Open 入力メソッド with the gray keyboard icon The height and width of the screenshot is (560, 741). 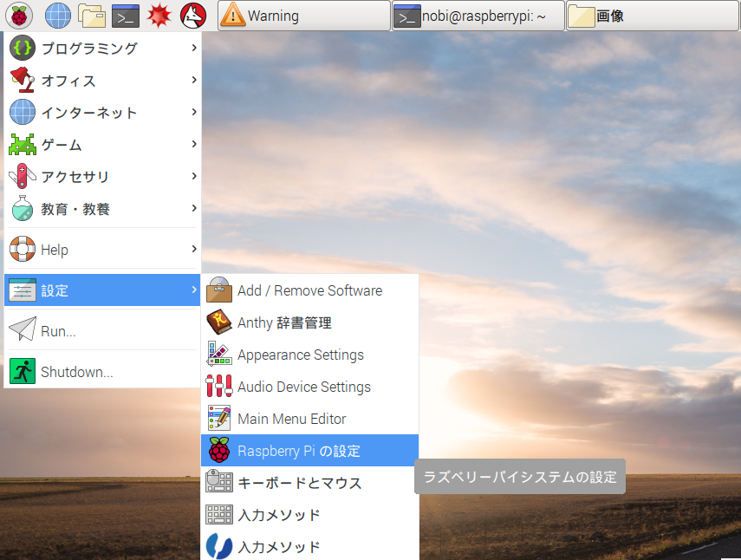tap(310, 515)
